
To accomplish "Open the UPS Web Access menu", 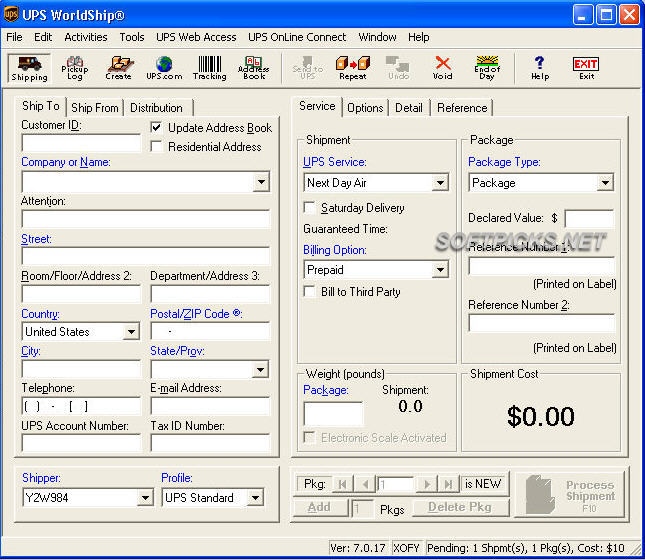I will click(x=196, y=37).
